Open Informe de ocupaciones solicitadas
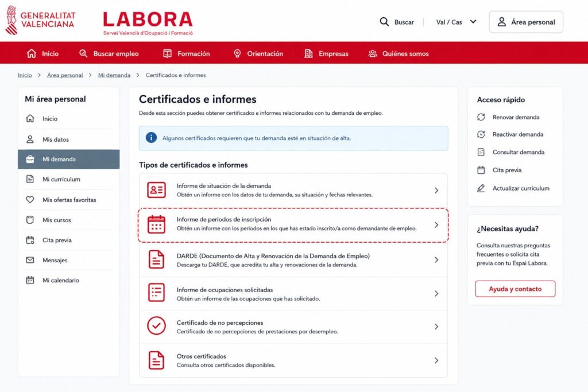Viewport: 588px width, 392px height. [293, 293]
